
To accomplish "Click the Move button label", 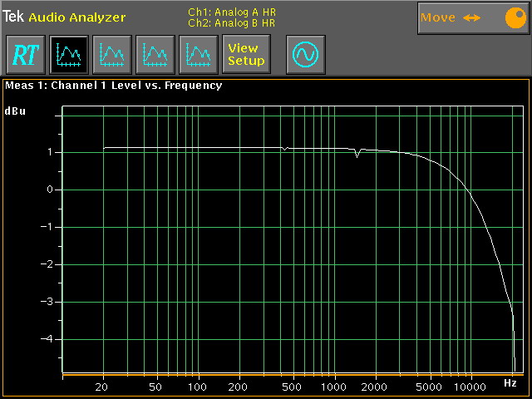I will [x=438, y=17].
